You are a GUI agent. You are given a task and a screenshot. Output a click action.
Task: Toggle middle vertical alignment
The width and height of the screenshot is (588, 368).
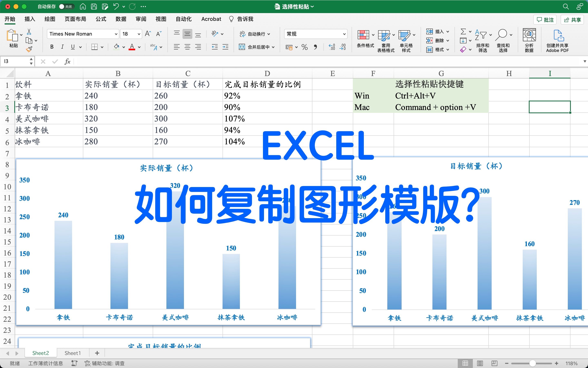[x=187, y=34]
